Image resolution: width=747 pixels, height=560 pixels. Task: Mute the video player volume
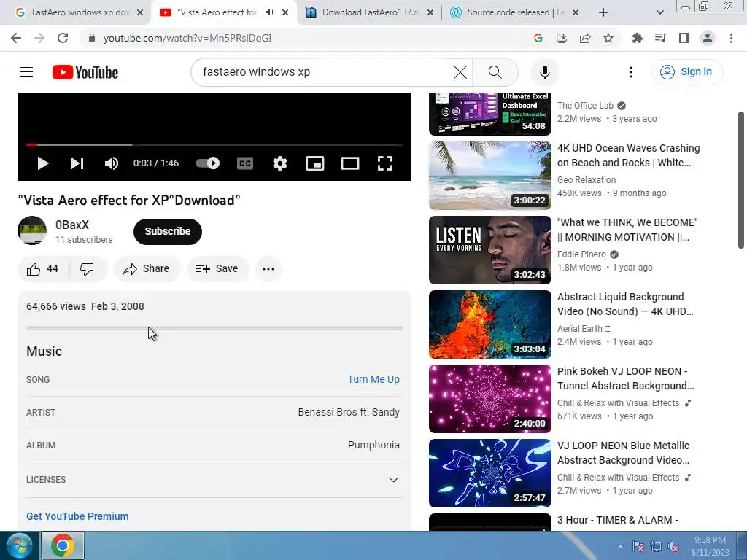tap(112, 163)
